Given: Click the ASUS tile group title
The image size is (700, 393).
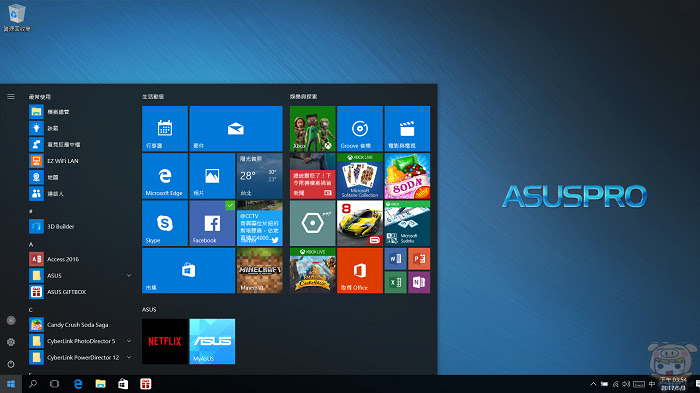Looking at the screenshot, I should (149, 309).
